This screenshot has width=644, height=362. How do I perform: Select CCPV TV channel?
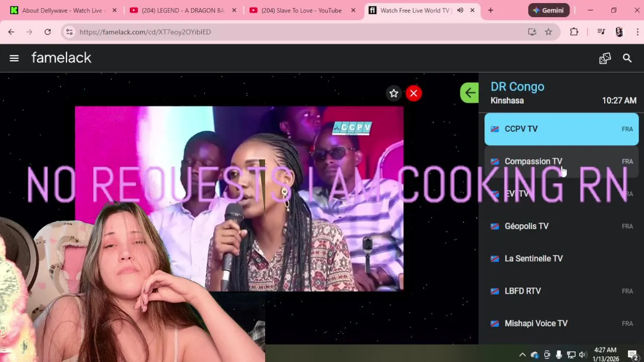(561, 129)
